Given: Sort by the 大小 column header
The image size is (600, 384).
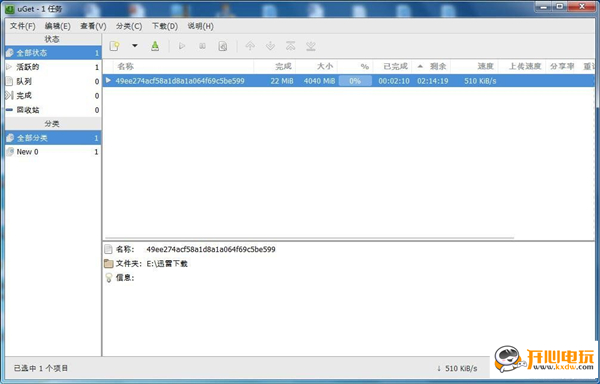Looking at the screenshot, I should (x=316, y=66).
